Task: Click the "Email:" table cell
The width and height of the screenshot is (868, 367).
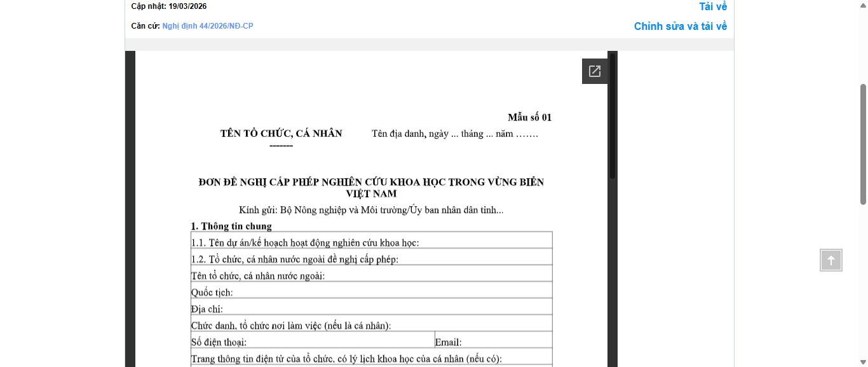Action: click(x=494, y=340)
